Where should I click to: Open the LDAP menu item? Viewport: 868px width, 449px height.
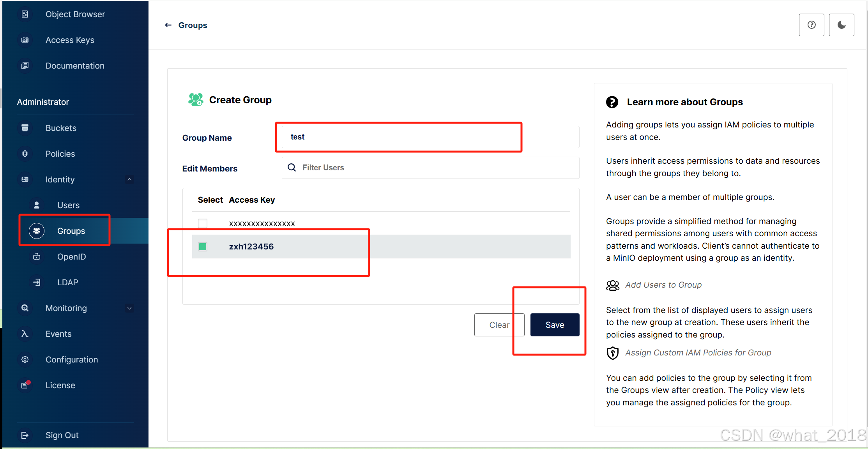(67, 282)
